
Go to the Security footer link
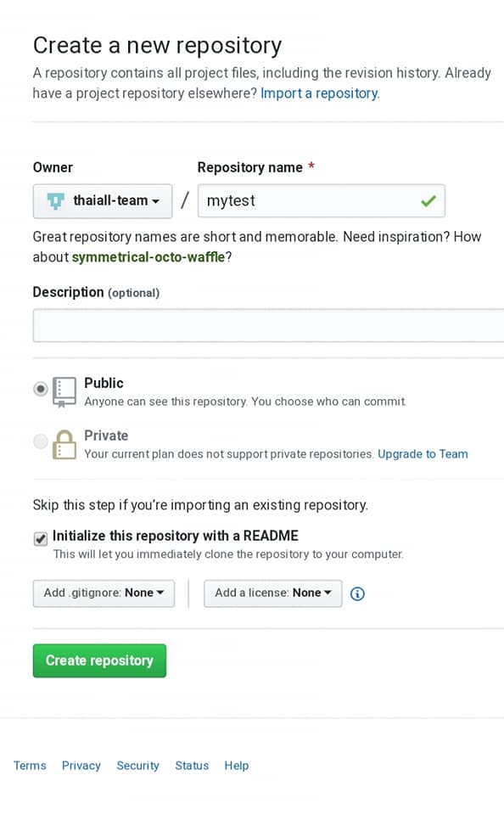pos(137,765)
